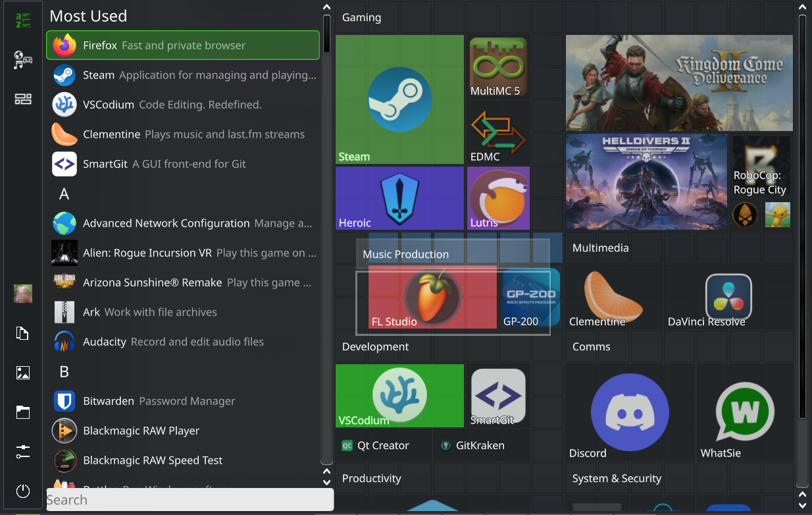The width and height of the screenshot is (812, 515).
Task: Click the app list scrollbar thumb
Action: (x=326, y=34)
